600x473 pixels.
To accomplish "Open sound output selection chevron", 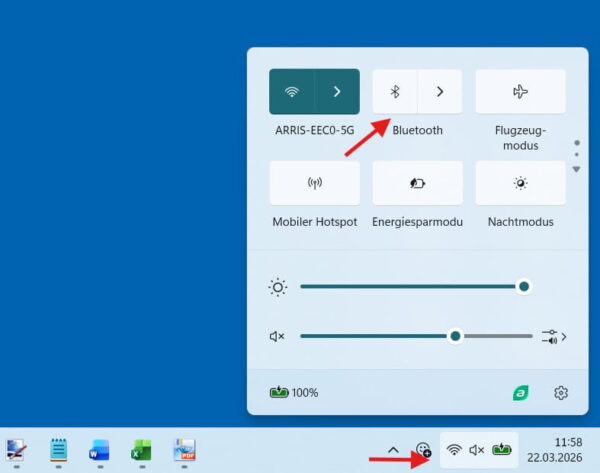I will [564, 337].
